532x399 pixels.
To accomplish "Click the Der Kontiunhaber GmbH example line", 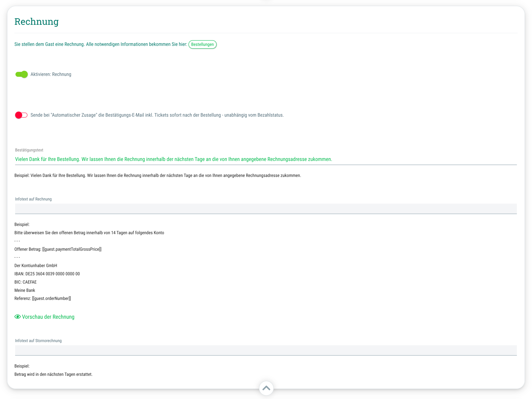I will click(x=36, y=266).
